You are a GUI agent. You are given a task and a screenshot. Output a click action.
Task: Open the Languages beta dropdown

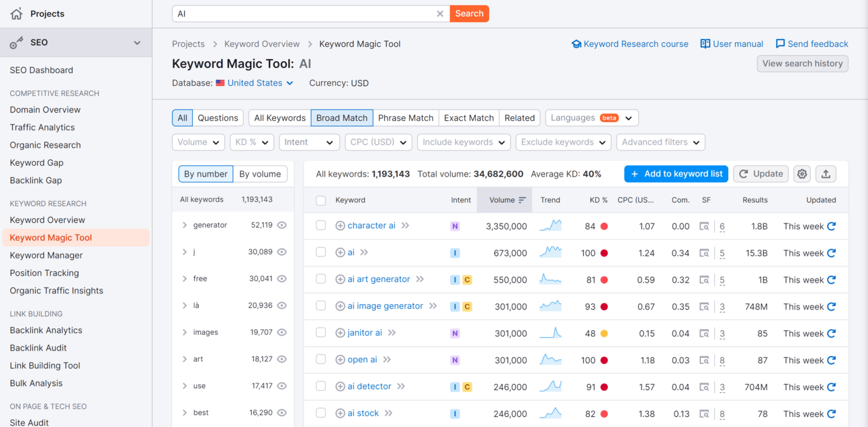tap(592, 118)
